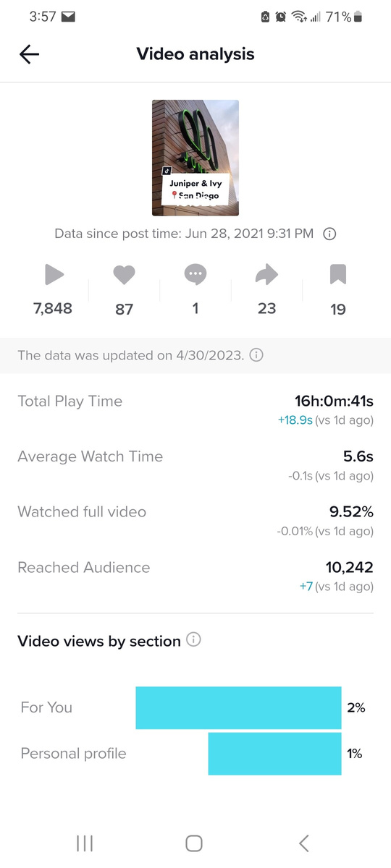The height and width of the screenshot is (868, 391).
Task: Tap the heart likes icon
Action: click(125, 275)
